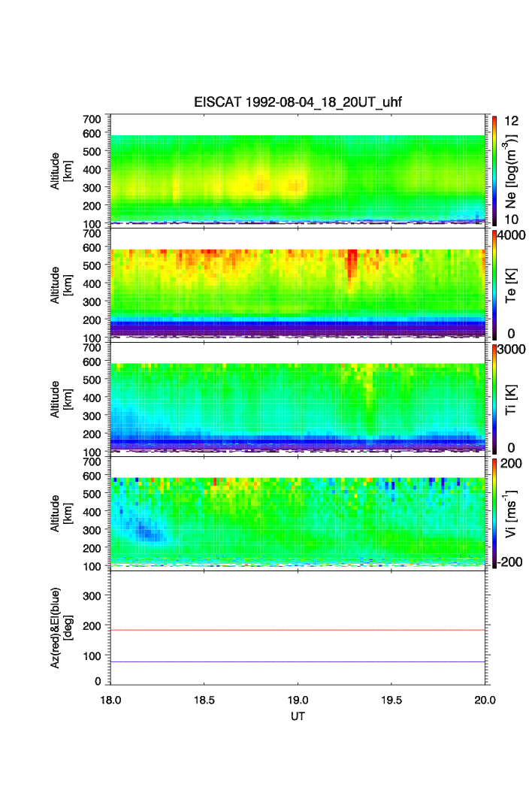Screen dimensions: 532x799
Task: Click the 12 maximum value on Ne colorbar
Action: 511,121
